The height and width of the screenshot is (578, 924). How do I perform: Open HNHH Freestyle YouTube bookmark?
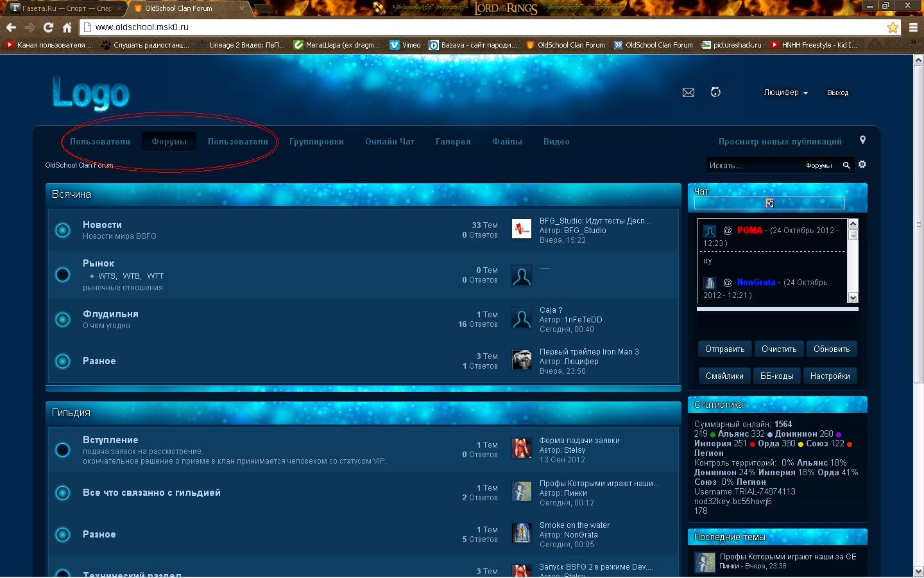pyautogui.click(x=814, y=45)
